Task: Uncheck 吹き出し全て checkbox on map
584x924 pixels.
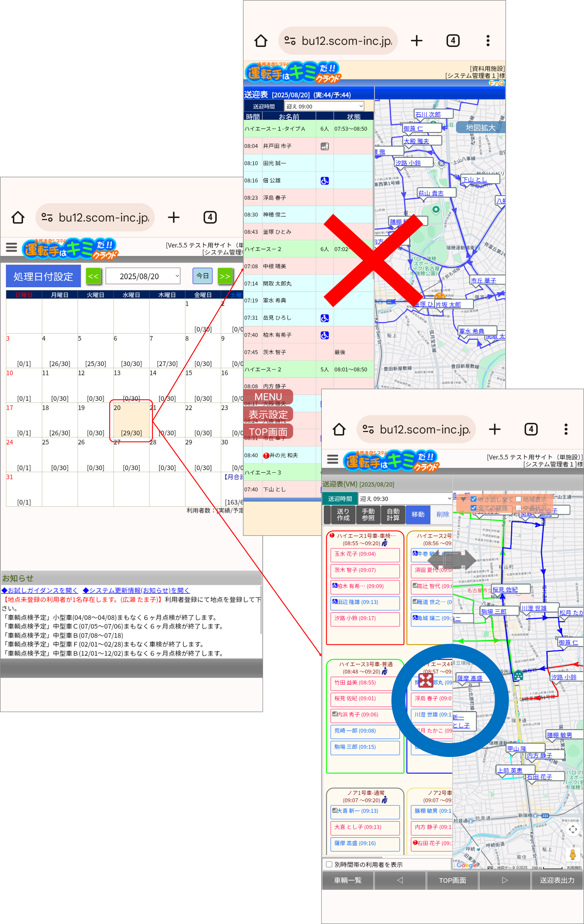Action: click(x=473, y=499)
